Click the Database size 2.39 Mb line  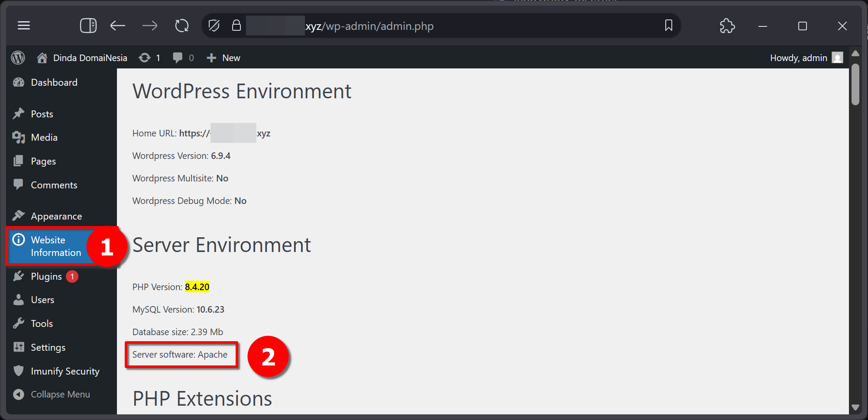tap(178, 332)
